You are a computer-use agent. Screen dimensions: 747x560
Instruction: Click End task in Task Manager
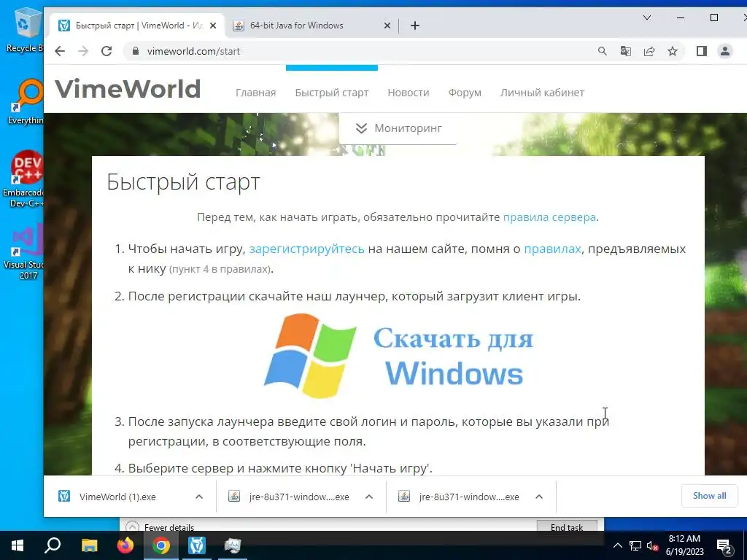566,526
